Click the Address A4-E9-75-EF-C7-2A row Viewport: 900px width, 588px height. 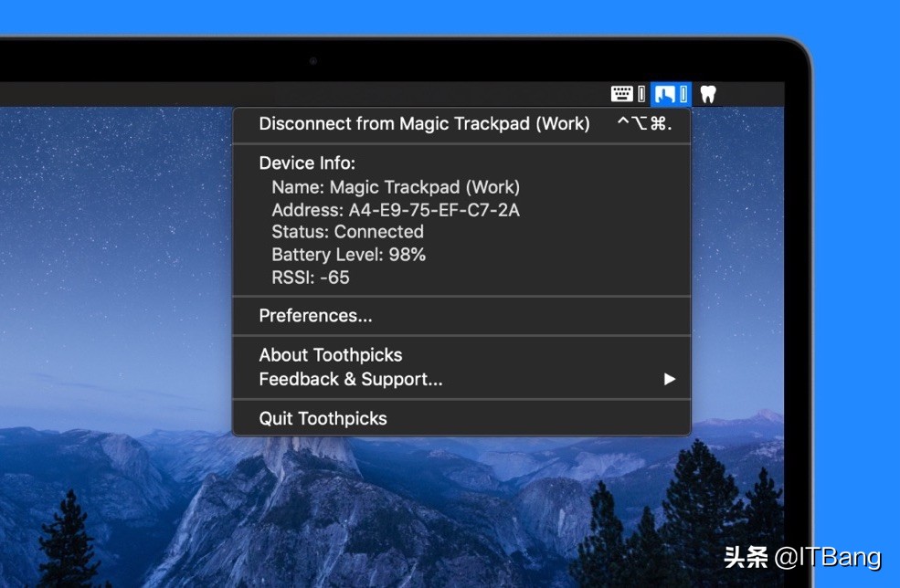click(395, 210)
